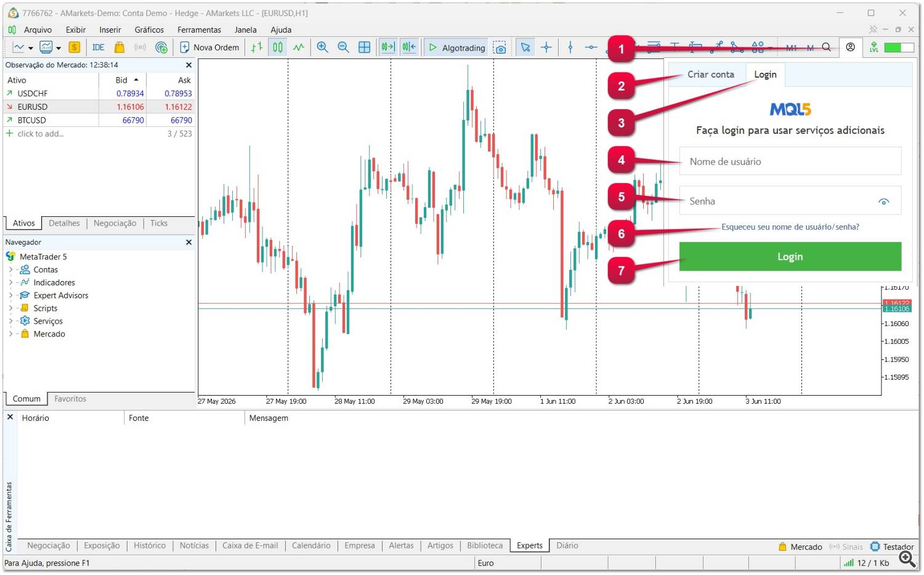Expand the Mercado tree node
The image size is (924, 575).
(x=10, y=334)
